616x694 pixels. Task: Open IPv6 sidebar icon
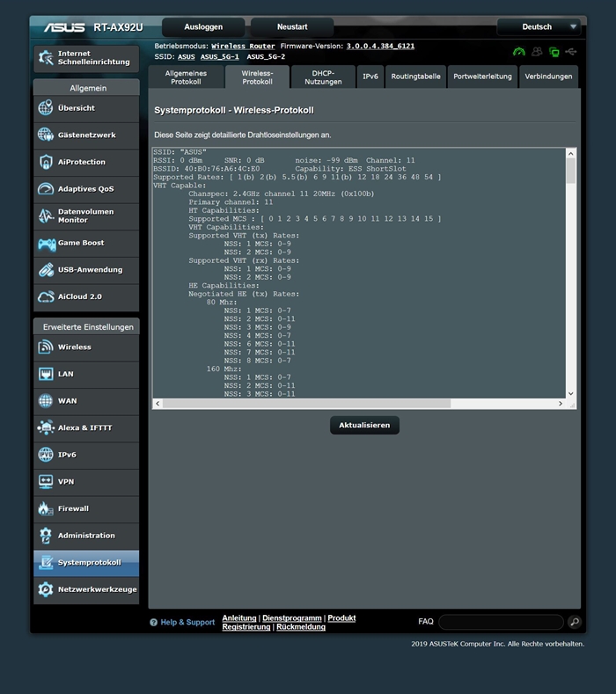coord(46,455)
